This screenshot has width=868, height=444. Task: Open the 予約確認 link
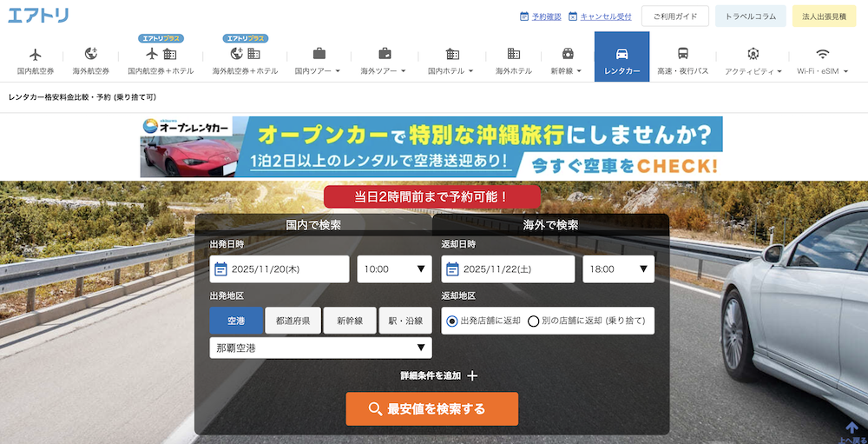[x=540, y=17]
